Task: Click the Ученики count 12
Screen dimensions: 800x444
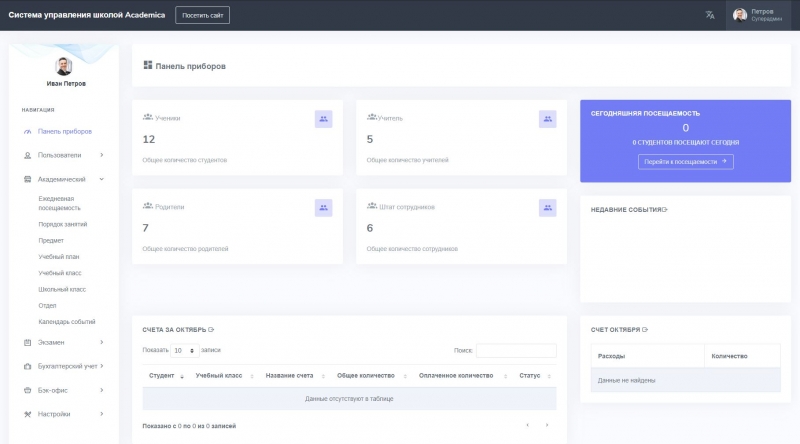Action: point(148,139)
